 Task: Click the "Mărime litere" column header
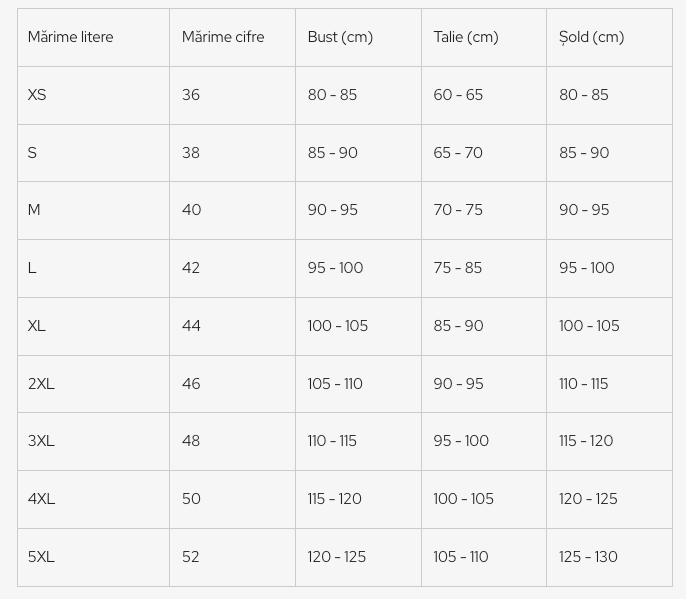click(x=70, y=37)
